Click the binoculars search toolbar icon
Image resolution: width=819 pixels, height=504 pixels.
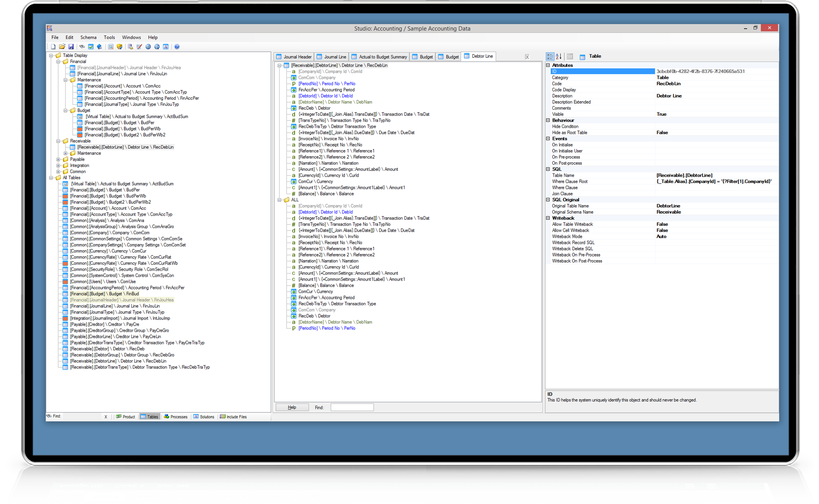(82, 47)
